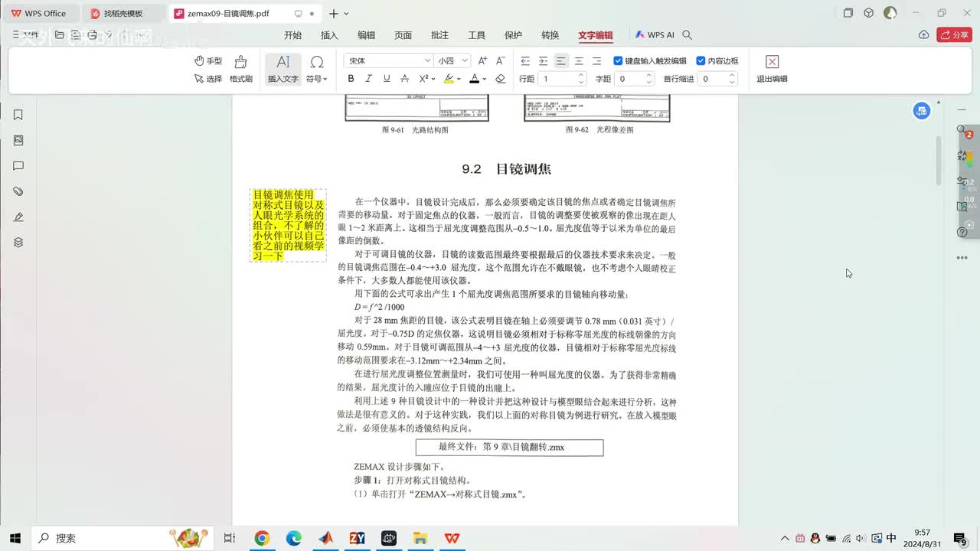Apply underline formatting
Screen dimensions: 980x551
[387, 79]
